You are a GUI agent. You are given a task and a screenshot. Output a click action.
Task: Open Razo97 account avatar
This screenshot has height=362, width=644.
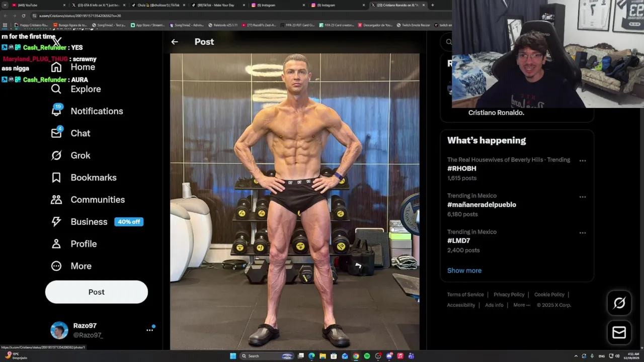pyautogui.click(x=59, y=330)
